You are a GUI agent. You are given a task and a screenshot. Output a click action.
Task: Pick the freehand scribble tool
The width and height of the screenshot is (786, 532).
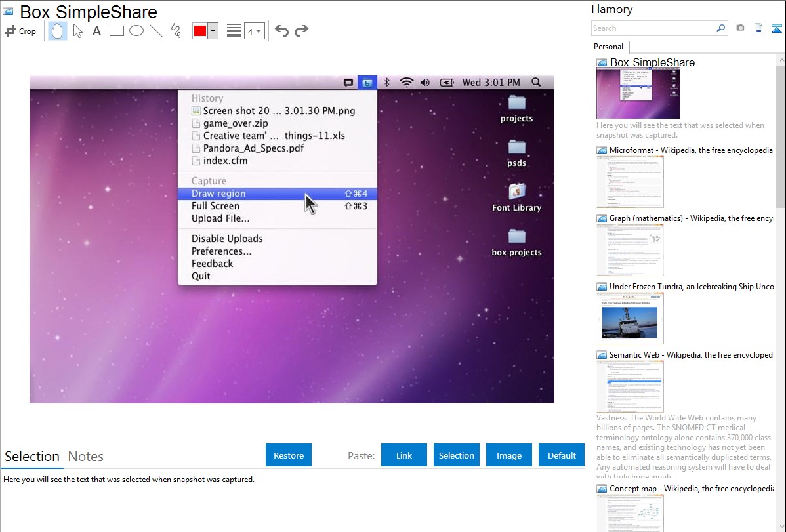(176, 31)
